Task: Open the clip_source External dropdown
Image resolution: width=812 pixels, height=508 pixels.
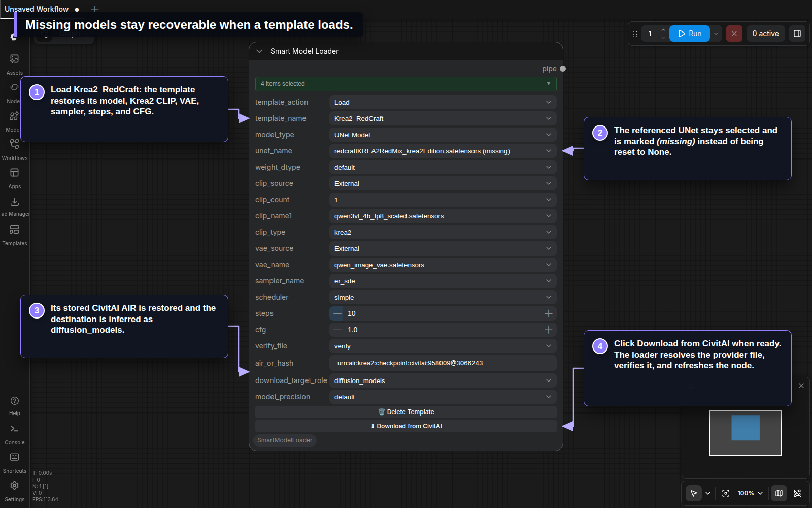Action: [x=443, y=183]
